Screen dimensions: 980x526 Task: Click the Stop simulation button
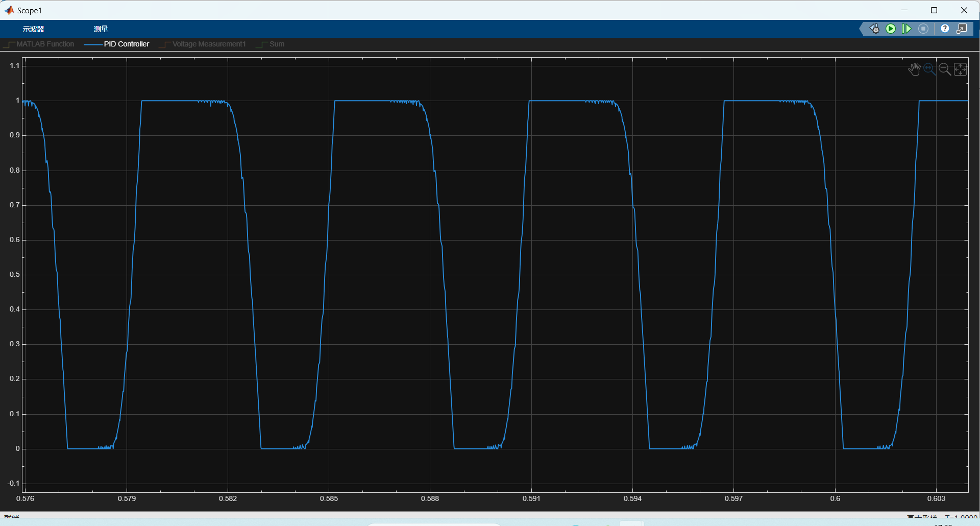[923, 29]
